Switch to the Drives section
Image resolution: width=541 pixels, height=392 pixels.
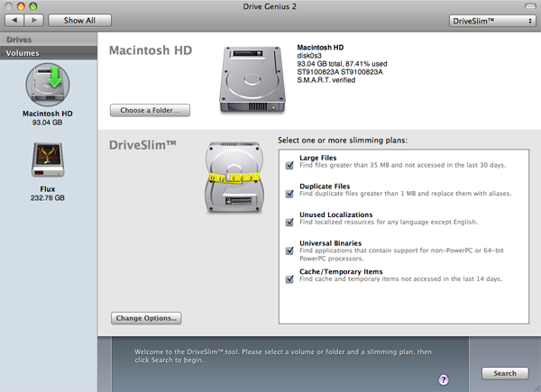click(x=49, y=40)
